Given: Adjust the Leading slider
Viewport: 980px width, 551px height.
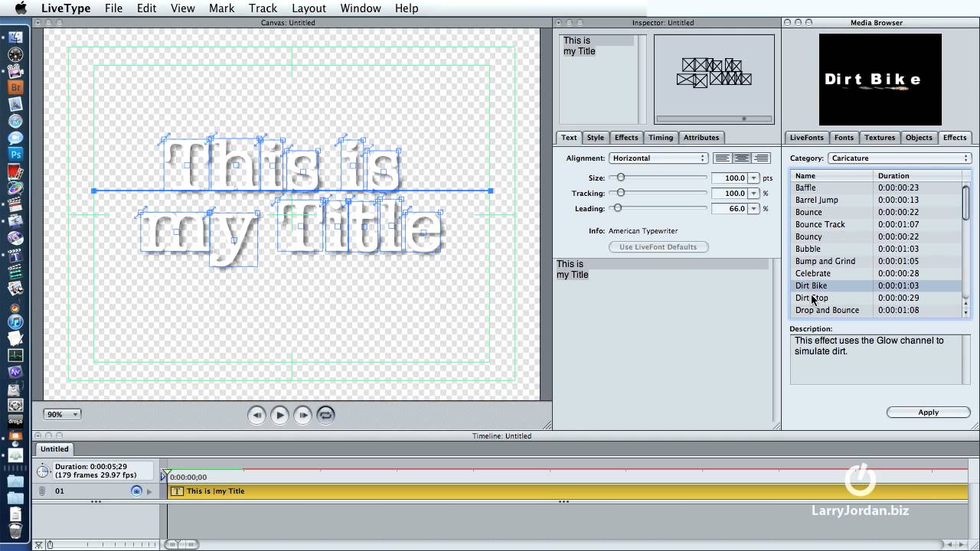Looking at the screenshot, I should coord(617,208).
